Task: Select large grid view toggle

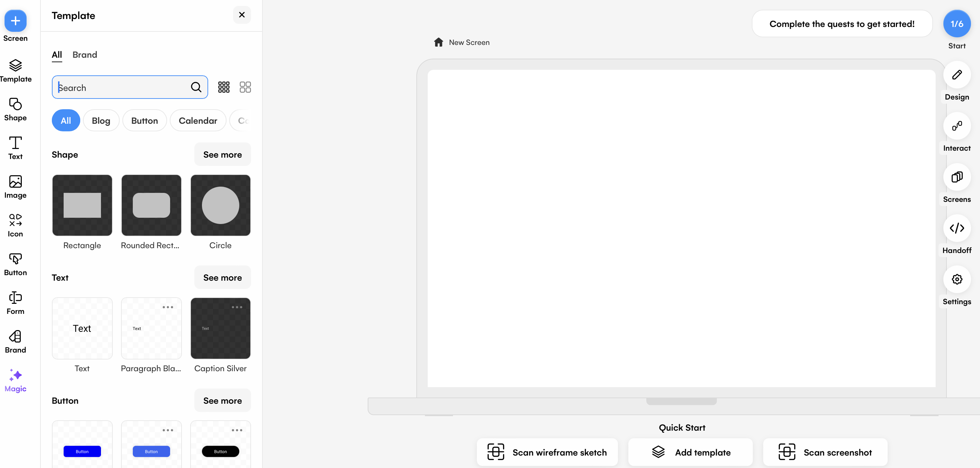Action: pos(245,87)
